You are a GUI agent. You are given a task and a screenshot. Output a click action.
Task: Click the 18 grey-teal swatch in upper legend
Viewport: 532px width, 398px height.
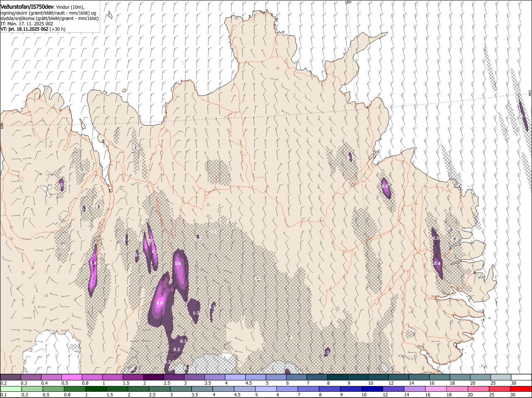pyautogui.click(x=460, y=377)
